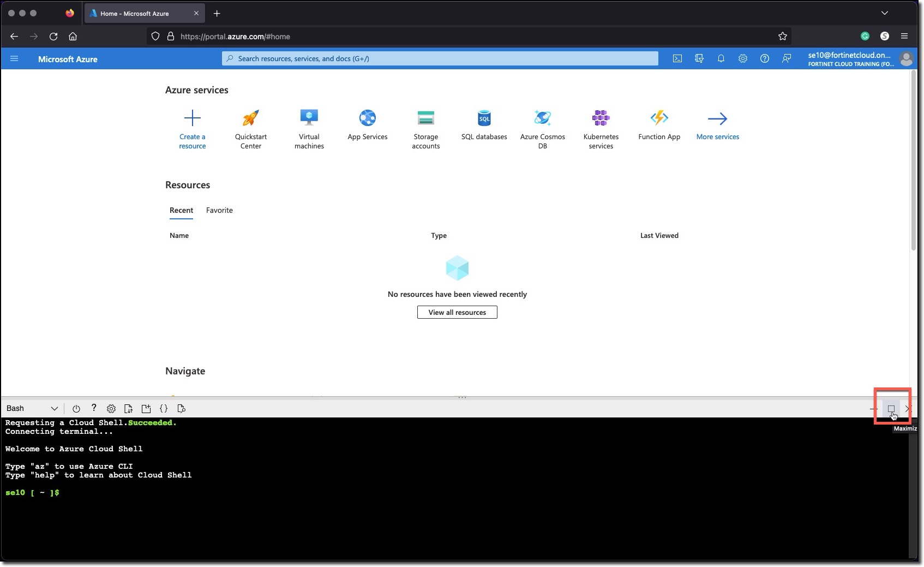Open the Feedback icon in the top bar
The height and width of the screenshot is (567, 924).
click(787, 58)
